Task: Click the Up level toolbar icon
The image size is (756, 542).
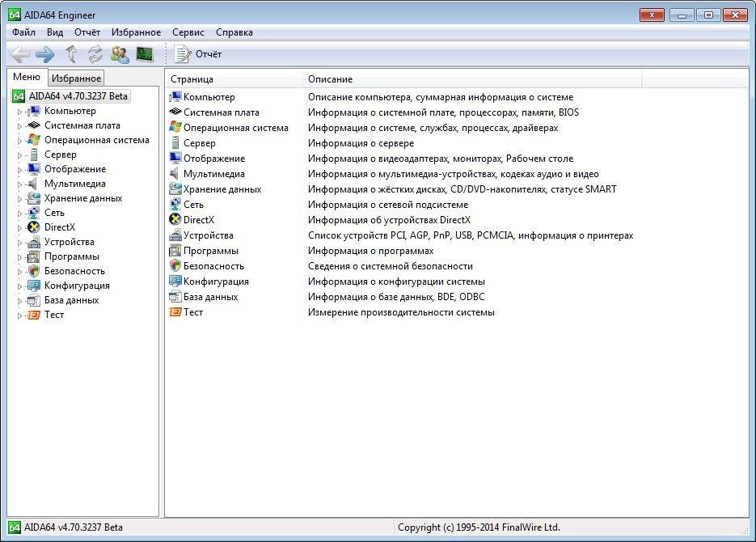Action: (71, 54)
